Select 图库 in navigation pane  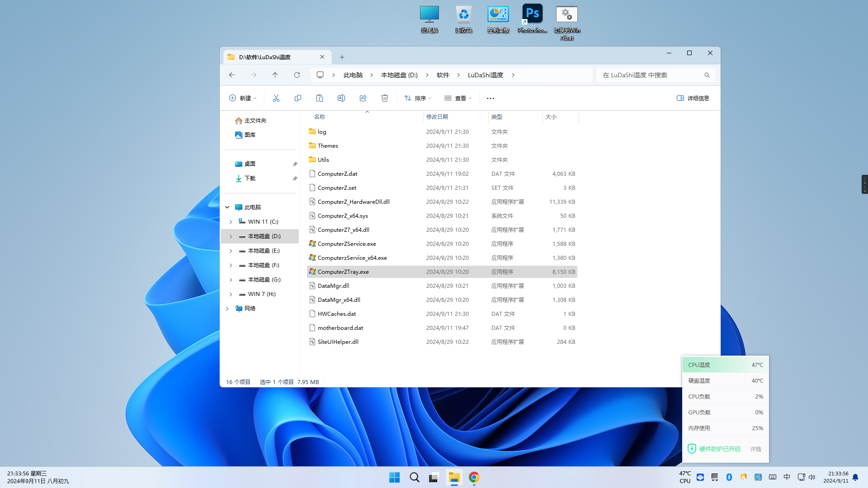[250, 135]
